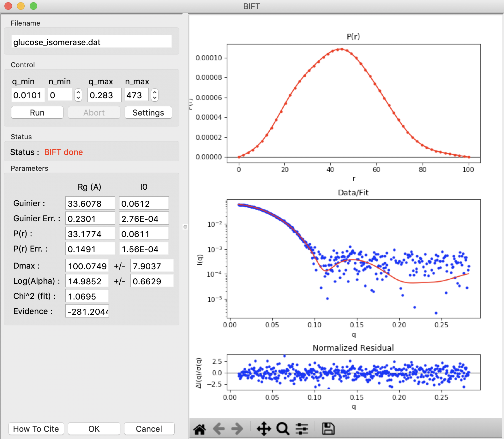This screenshot has width=504, height=439.
Task: Open the Configure subplots tool
Action: [x=302, y=429]
